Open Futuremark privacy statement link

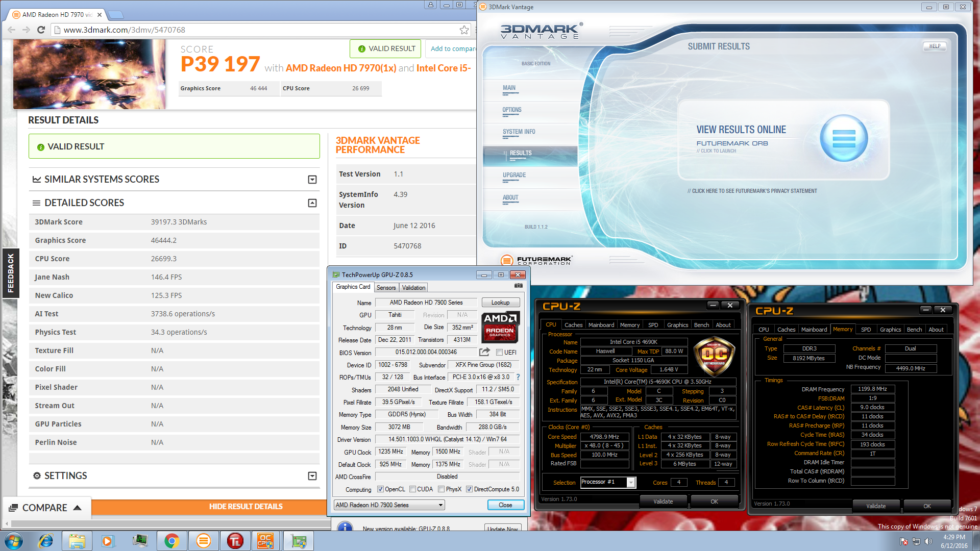[752, 191]
